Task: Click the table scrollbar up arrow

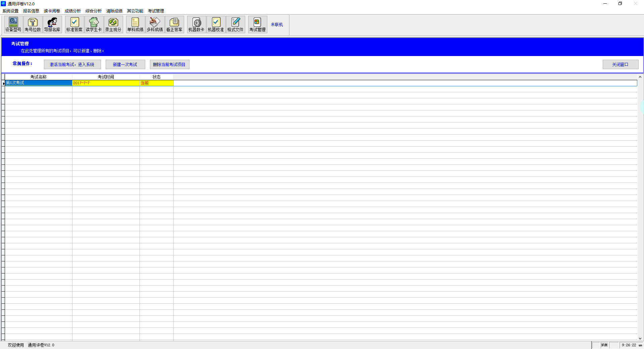Action: [640, 77]
